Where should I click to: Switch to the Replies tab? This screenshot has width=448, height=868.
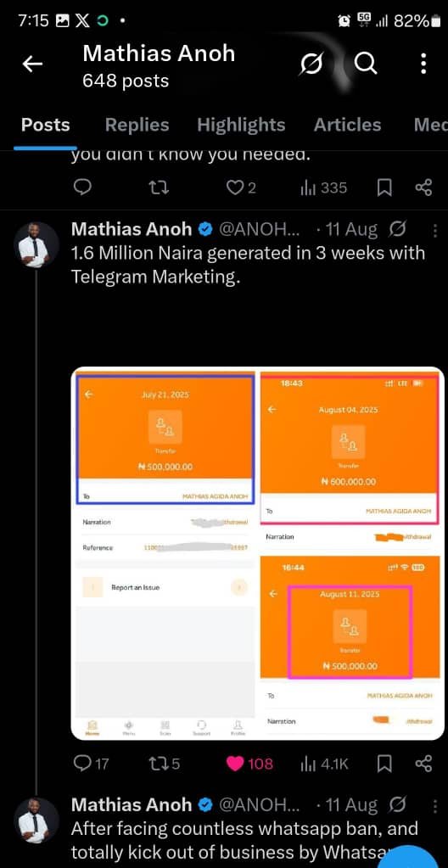[x=137, y=125]
